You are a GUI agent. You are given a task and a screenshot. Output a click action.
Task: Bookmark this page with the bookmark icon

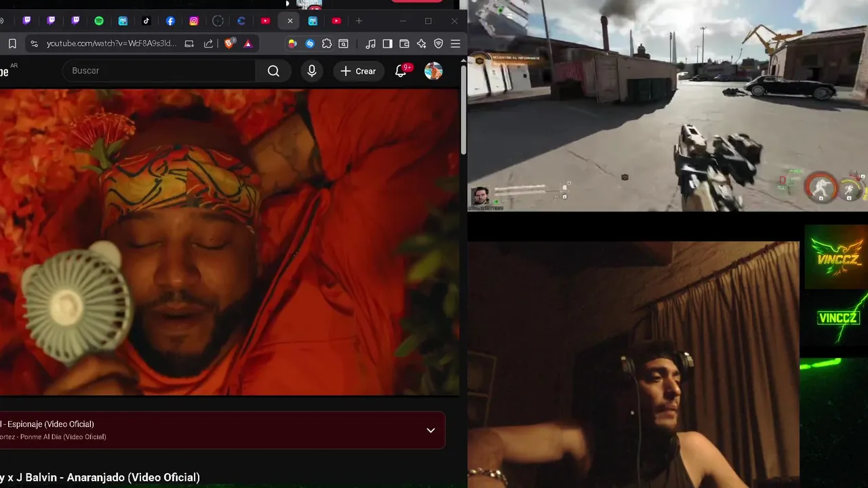12,43
